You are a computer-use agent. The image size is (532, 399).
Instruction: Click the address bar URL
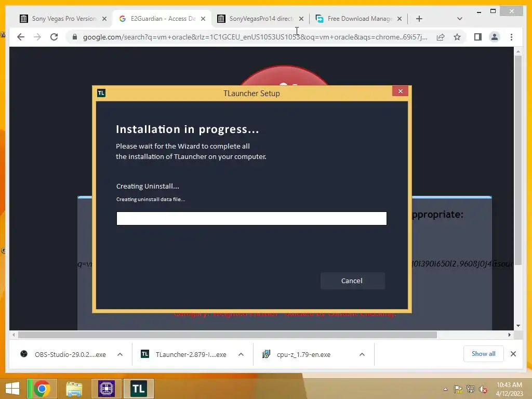click(255, 37)
